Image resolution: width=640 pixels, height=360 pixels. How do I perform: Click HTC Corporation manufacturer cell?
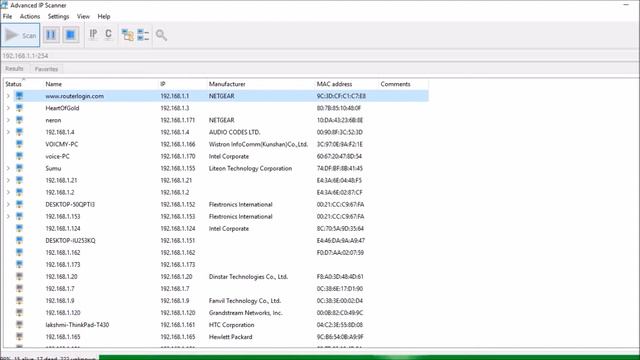(231, 325)
